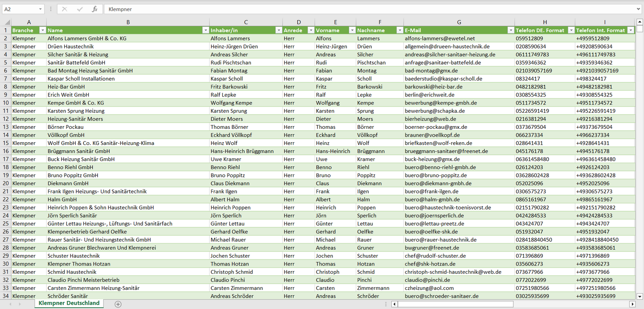Select column G header

459,22
